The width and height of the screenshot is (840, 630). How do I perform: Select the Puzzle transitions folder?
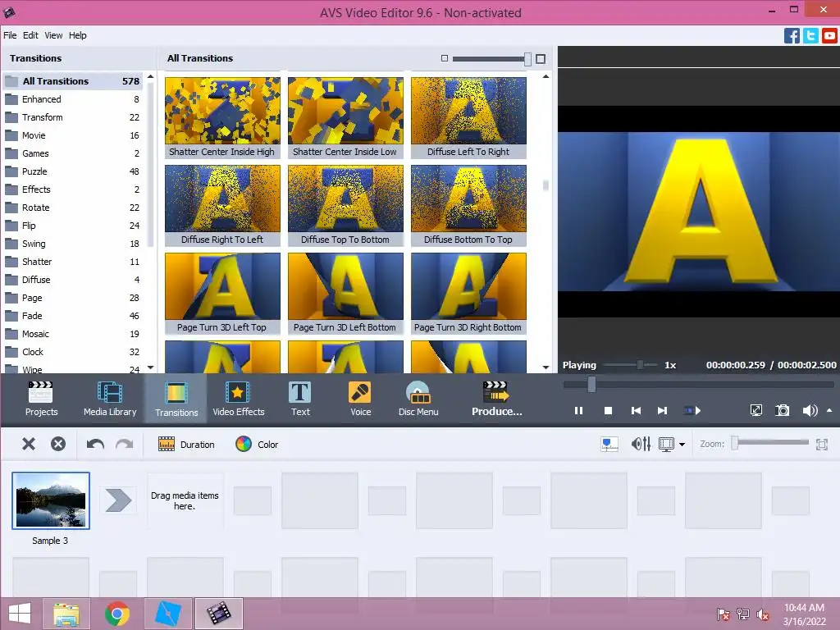click(x=72, y=171)
